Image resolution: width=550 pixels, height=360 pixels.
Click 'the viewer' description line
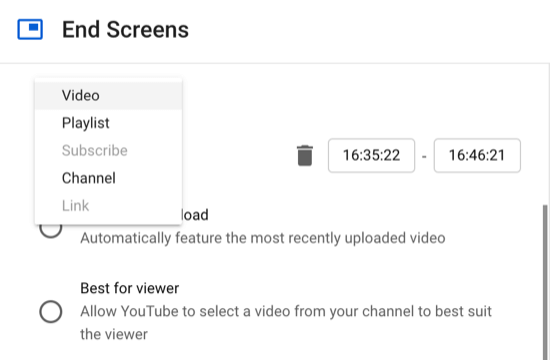[x=114, y=334]
